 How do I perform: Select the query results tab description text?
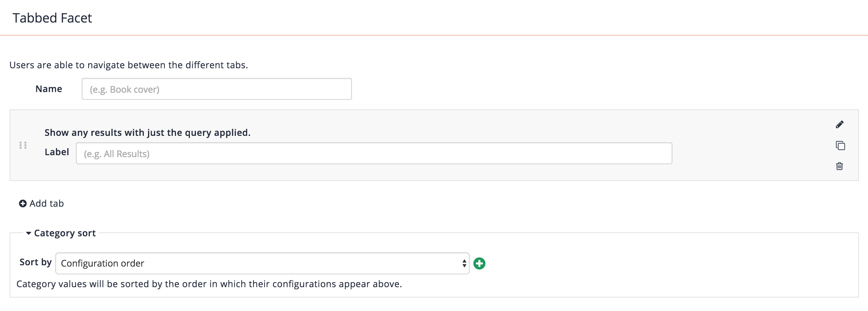click(x=147, y=132)
